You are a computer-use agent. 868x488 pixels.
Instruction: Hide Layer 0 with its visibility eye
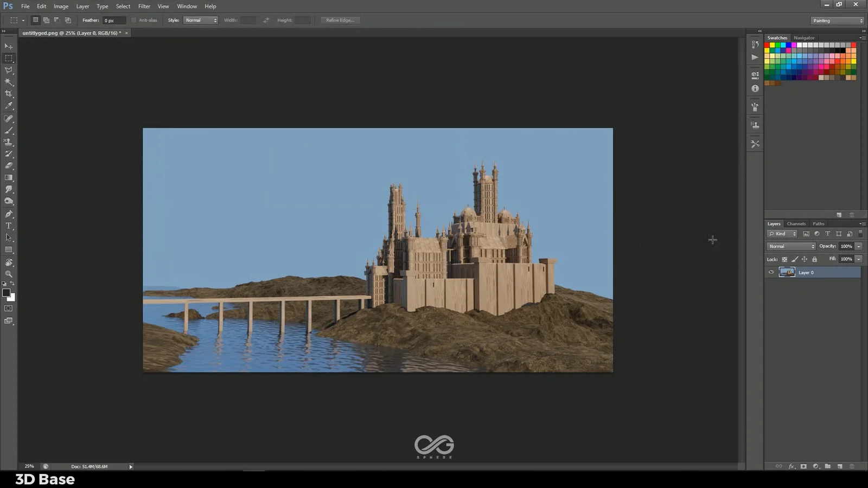(x=771, y=272)
